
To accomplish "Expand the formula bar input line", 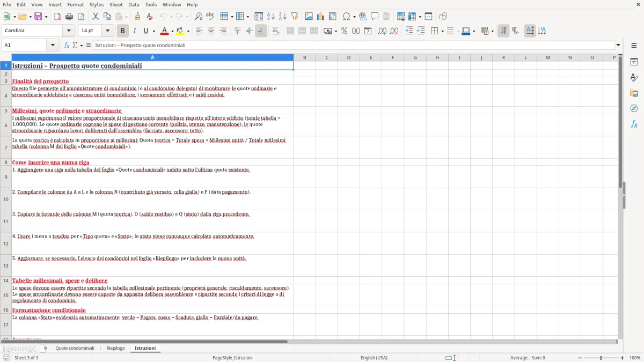I will 618,46.
